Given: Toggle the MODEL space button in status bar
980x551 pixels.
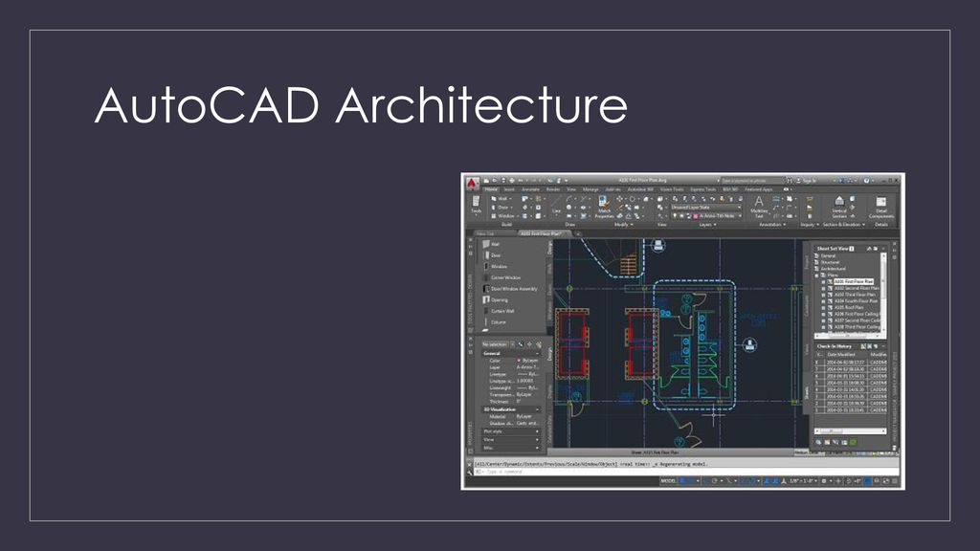Looking at the screenshot, I should [x=668, y=481].
